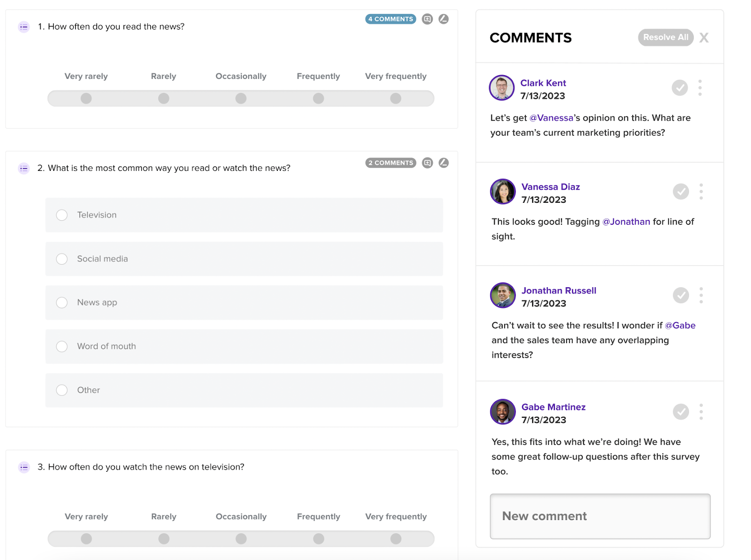Open the add comment icon on question 1
This screenshot has width=751, height=560.
click(x=427, y=19)
